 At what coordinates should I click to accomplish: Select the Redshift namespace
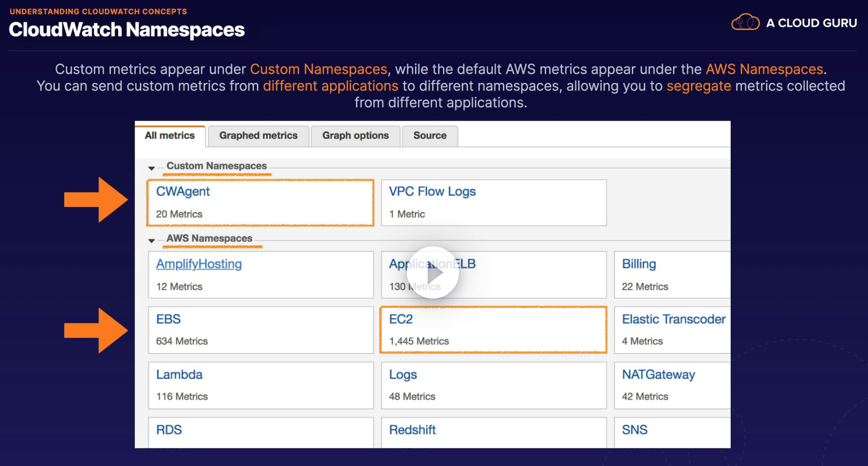point(412,430)
